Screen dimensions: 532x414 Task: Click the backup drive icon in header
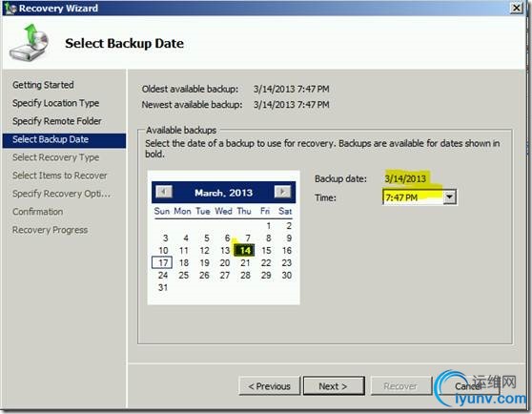tap(30, 42)
